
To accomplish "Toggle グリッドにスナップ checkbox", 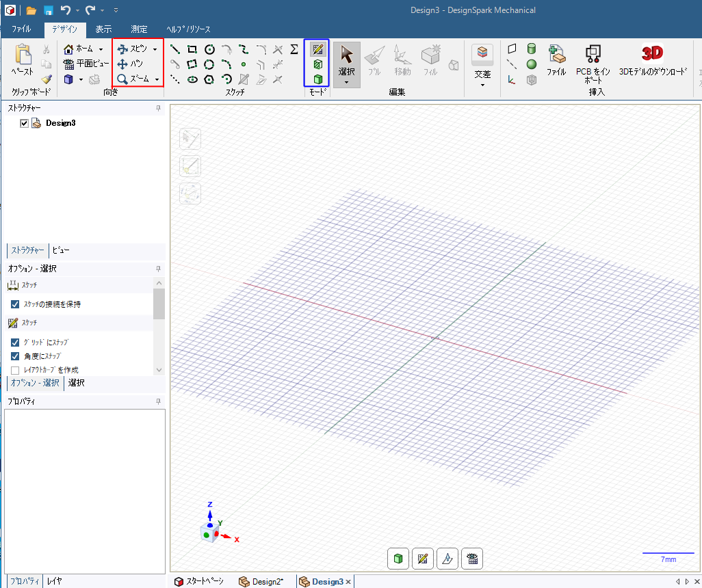I will pos(15,343).
